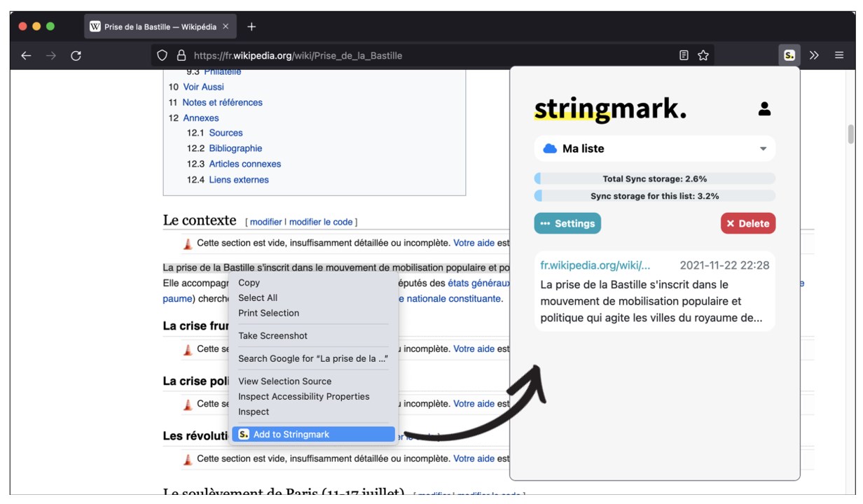Screen dimensions: 863x504
Task: Bookmark page with the star icon
Action: [x=703, y=55]
